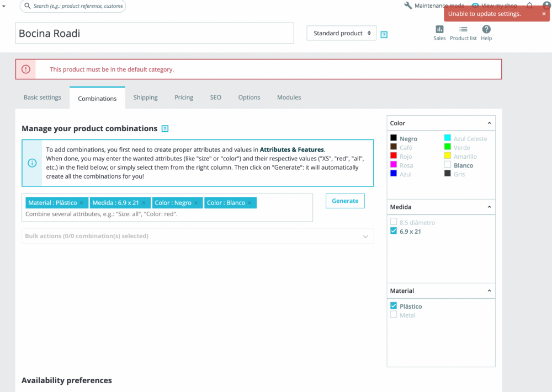
Task: Switch to the Pricing tab
Action: click(184, 98)
